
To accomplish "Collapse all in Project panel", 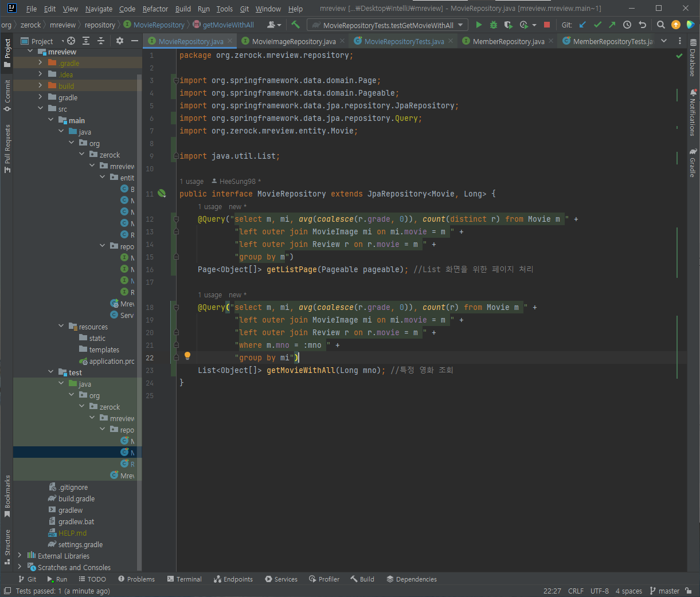I will pos(101,41).
